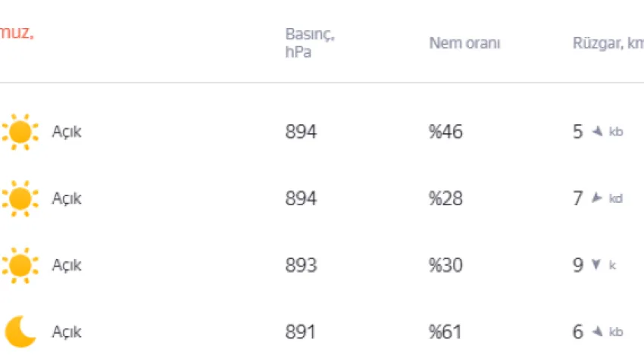Click the 893 pressure value

coord(301,265)
